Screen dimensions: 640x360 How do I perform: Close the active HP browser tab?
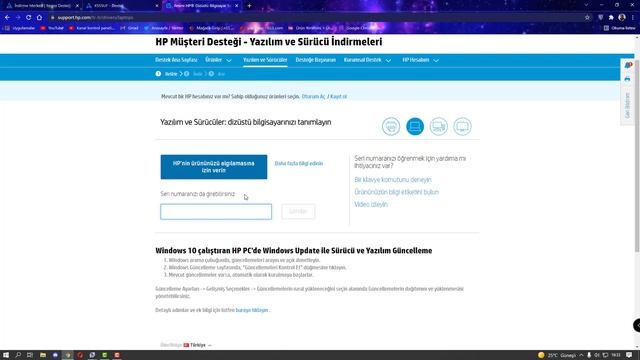pos(236,6)
